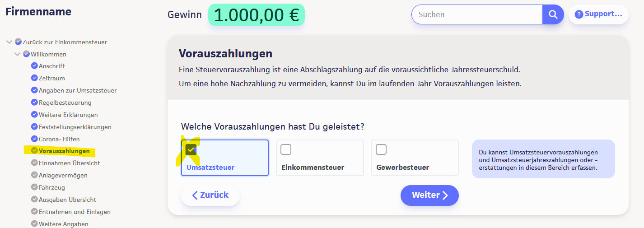This screenshot has height=228, width=644.
Task: Focus the Suchen search field
Action: (477, 14)
